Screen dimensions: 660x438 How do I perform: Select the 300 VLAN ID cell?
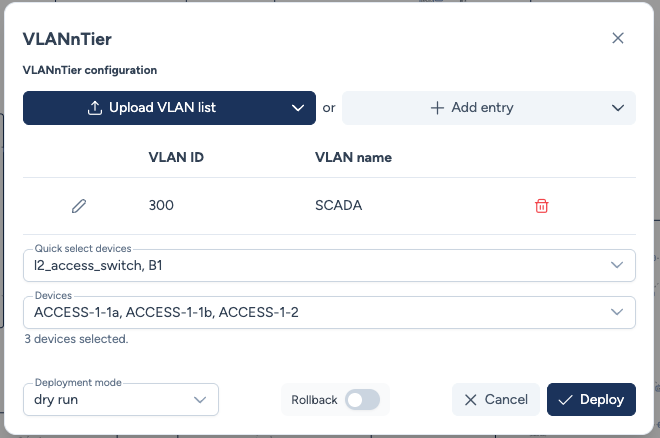(161, 206)
